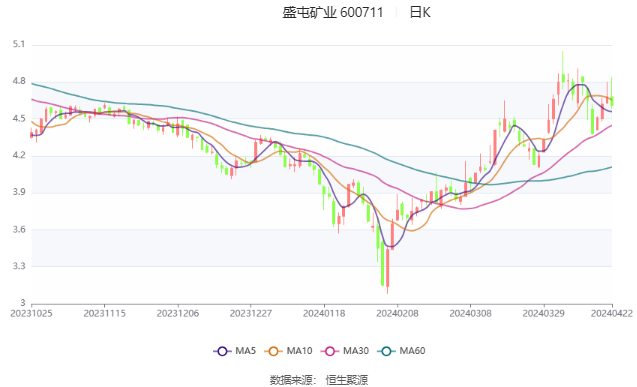This screenshot has height=387, width=637.
Task: Click the data source text 恒生聚源
Action: pyautogui.click(x=347, y=380)
